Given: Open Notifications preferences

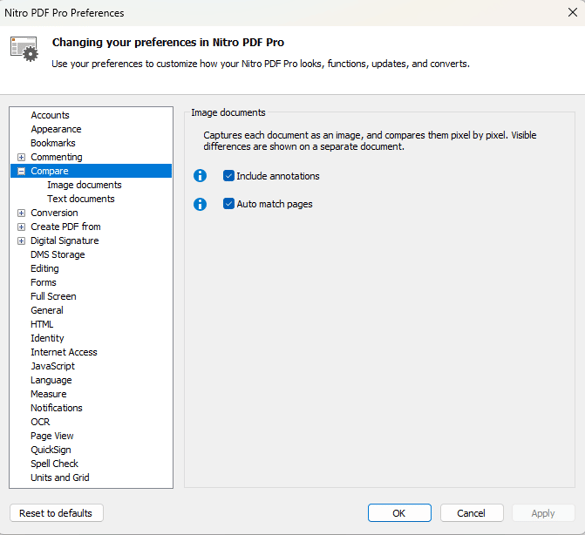Looking at the screenshot, I should 56,408.
